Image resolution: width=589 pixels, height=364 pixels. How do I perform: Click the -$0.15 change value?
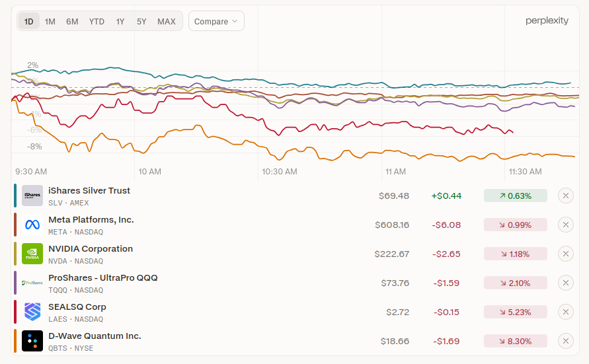coord(446,312)
